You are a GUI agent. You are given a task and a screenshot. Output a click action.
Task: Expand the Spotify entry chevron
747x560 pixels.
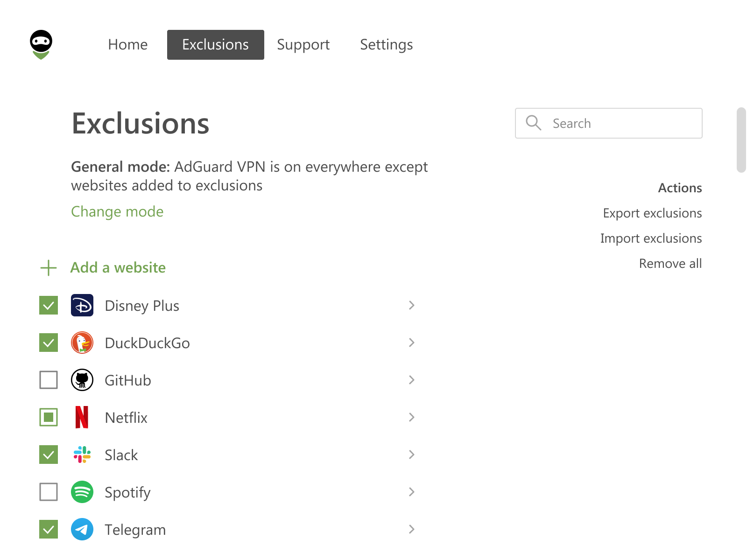(x=411, y=492)
